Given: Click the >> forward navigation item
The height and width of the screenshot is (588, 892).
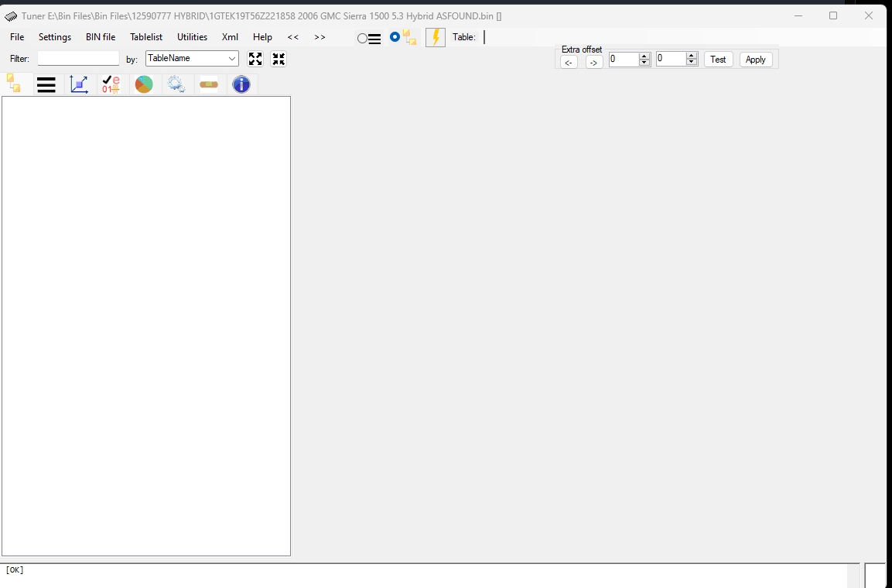Looking at the screenshot, I should tap(320, 37).
